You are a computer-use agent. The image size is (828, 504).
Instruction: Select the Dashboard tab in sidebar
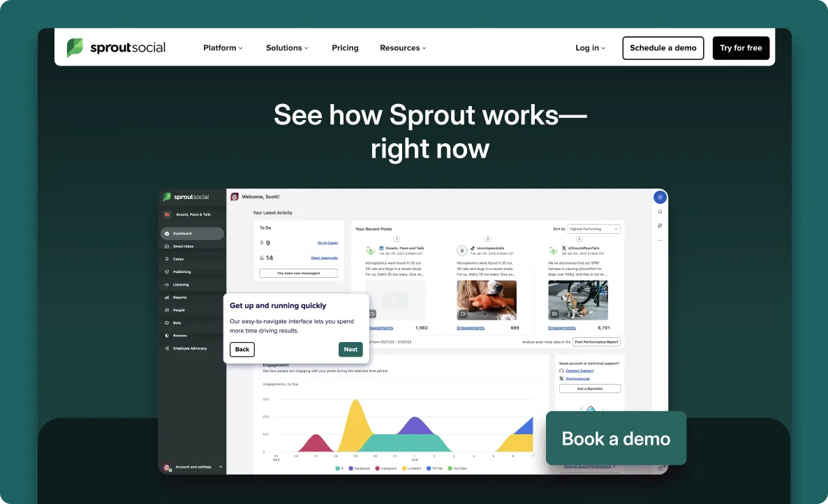point(183,233)
